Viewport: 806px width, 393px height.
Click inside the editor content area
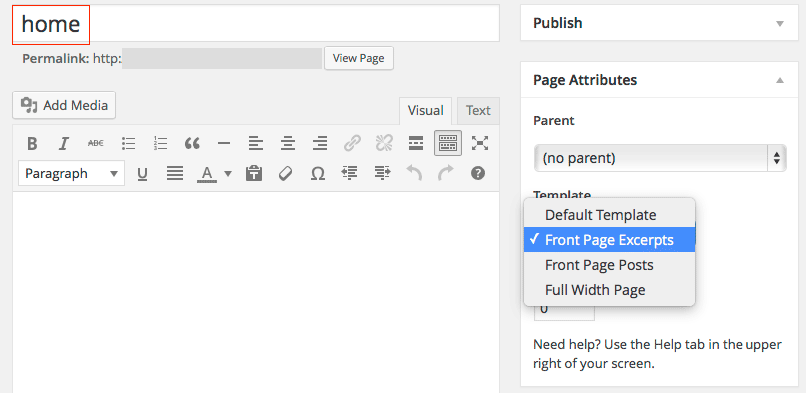coord(256,292)
